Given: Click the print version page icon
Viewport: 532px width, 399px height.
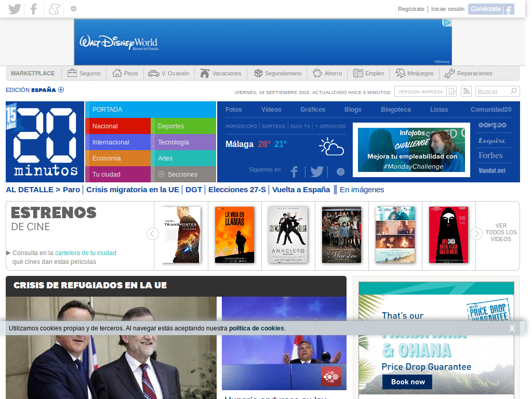Looking at the screenshot, I should (452, 91).
